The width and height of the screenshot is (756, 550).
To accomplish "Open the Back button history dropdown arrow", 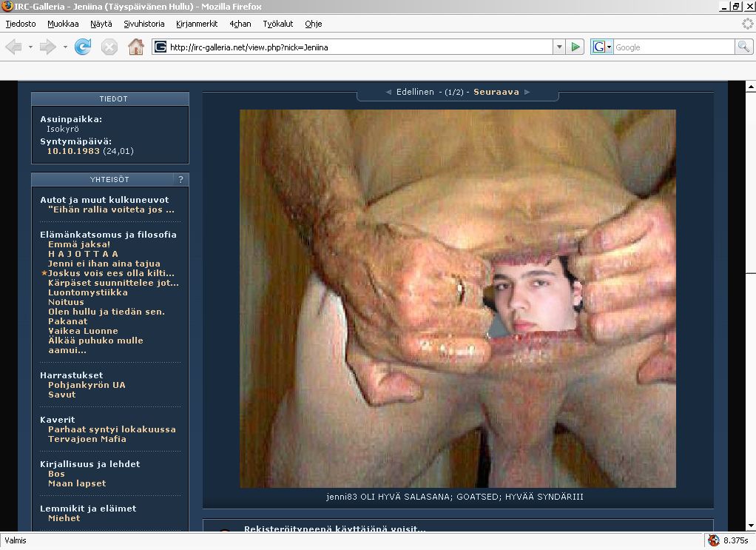I will (x=30, y=47).
